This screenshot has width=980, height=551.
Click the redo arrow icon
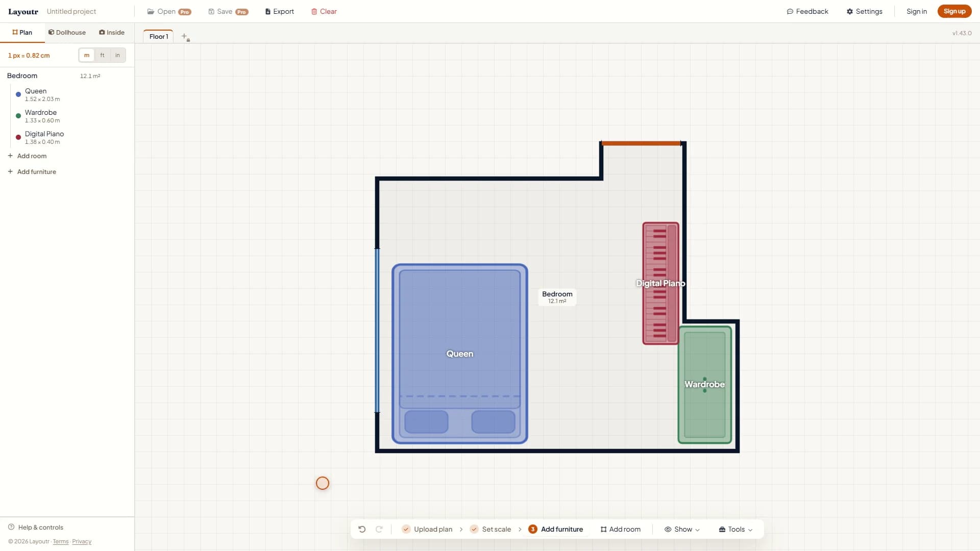(379, 529)
